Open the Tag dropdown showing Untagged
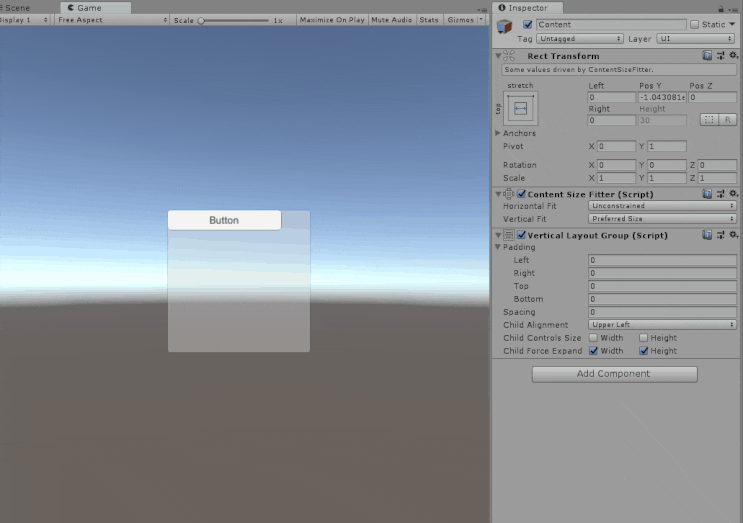Viewport: 743px width, 523px height. coord(580,39)
